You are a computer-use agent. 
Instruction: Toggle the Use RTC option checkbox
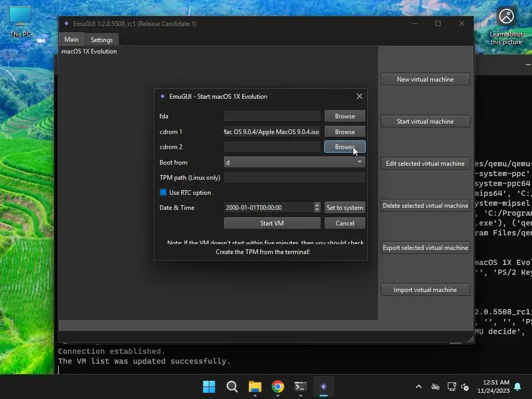[x=163, y=192]
